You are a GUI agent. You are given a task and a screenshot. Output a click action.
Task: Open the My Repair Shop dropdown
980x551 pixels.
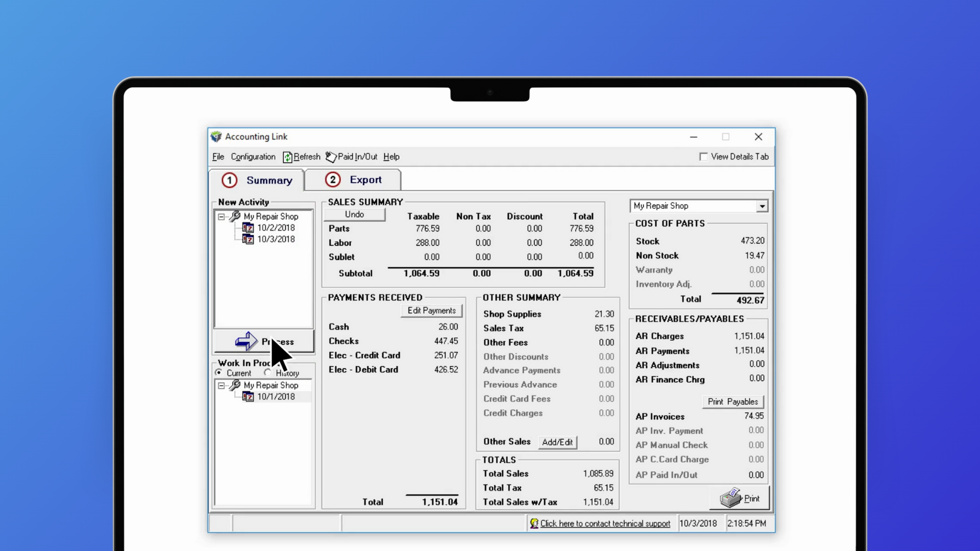point(762,206)
